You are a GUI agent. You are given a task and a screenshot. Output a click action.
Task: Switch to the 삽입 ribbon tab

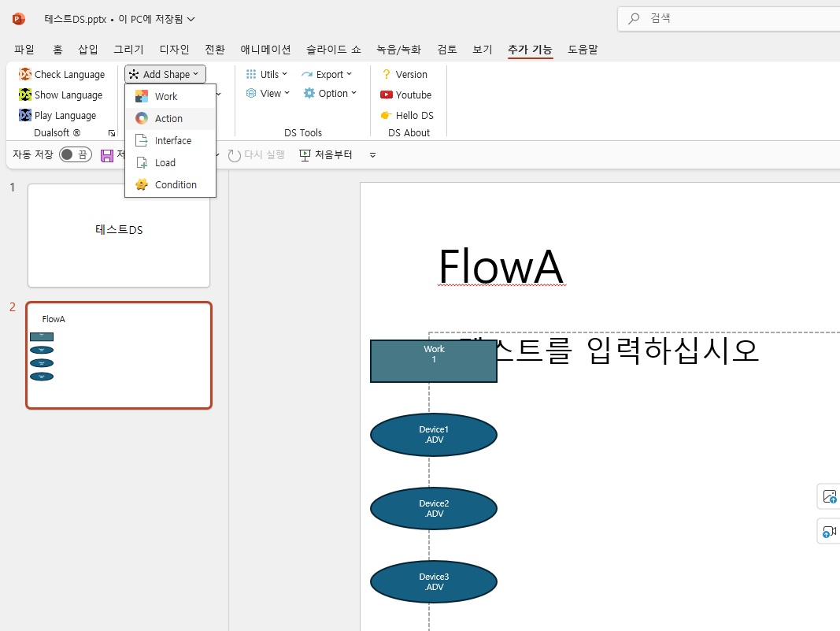[88, 50]
